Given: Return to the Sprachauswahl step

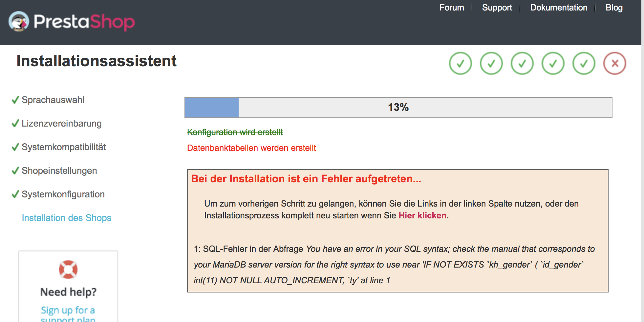Looking at the screenshot, I should [53, 100].
